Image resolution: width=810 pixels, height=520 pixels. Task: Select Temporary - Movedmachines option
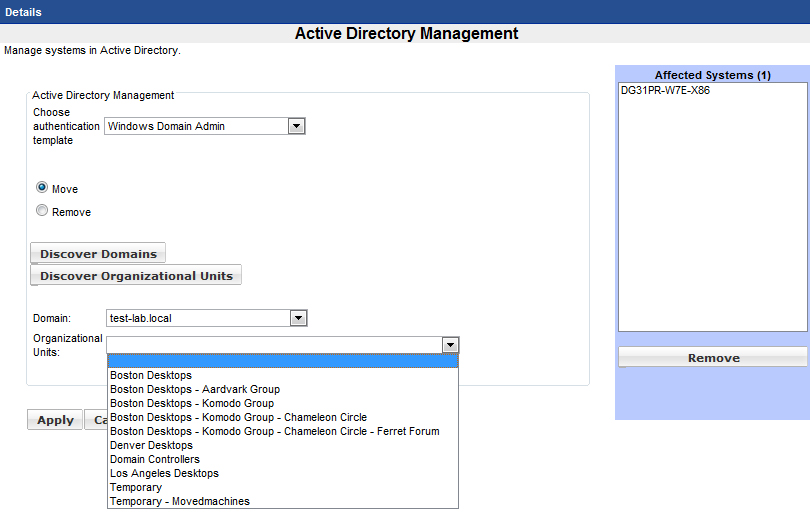(180, 501)
